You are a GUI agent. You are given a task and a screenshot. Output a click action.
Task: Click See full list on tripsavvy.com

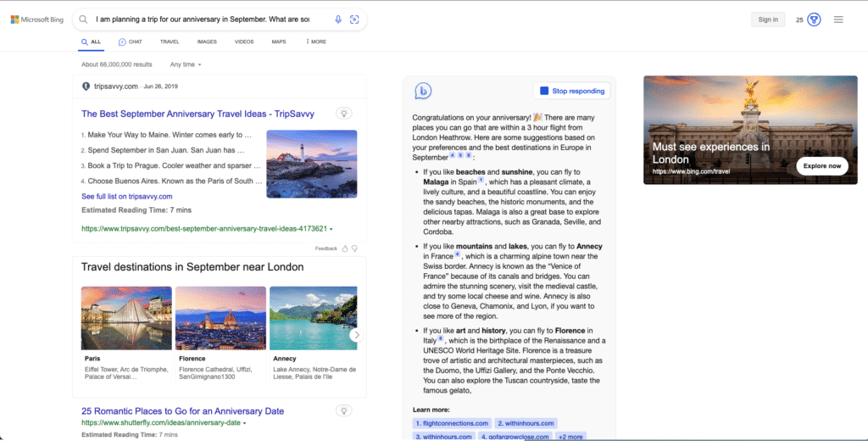point(127,196)
